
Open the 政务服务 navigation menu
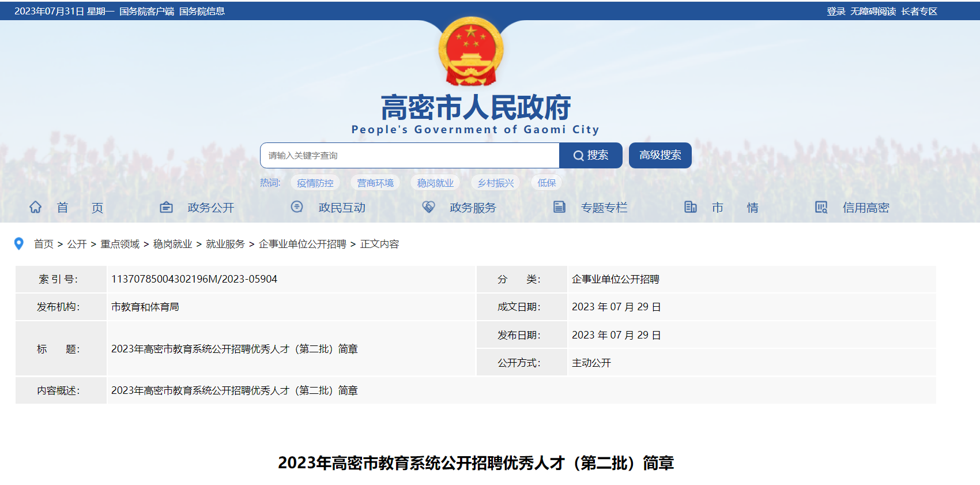[x=473, y=208]
